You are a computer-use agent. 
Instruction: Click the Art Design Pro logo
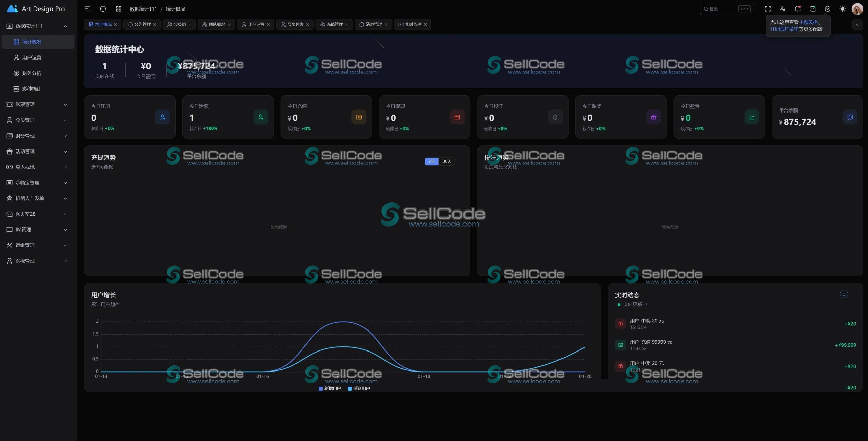click(x=36, y=9)
